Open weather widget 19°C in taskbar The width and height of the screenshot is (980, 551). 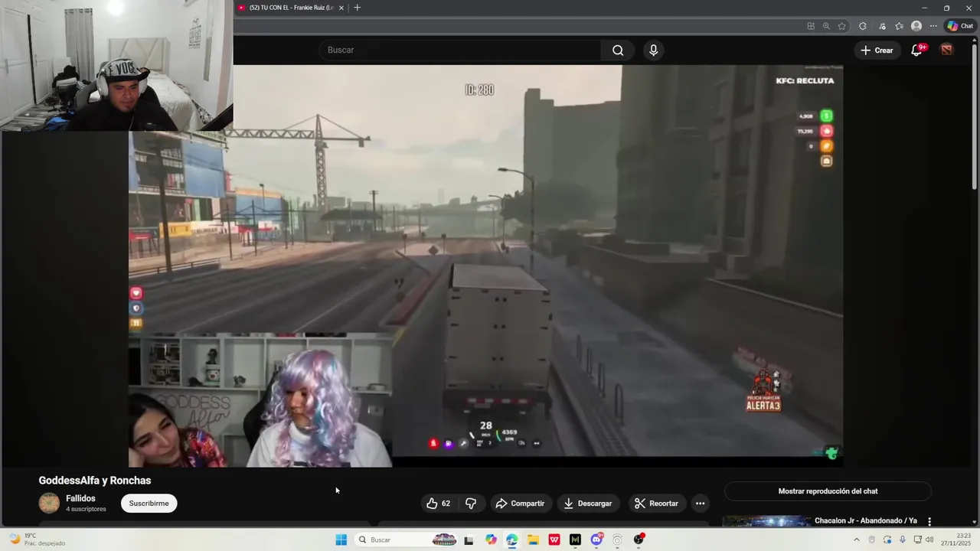[x=36, y=540]
